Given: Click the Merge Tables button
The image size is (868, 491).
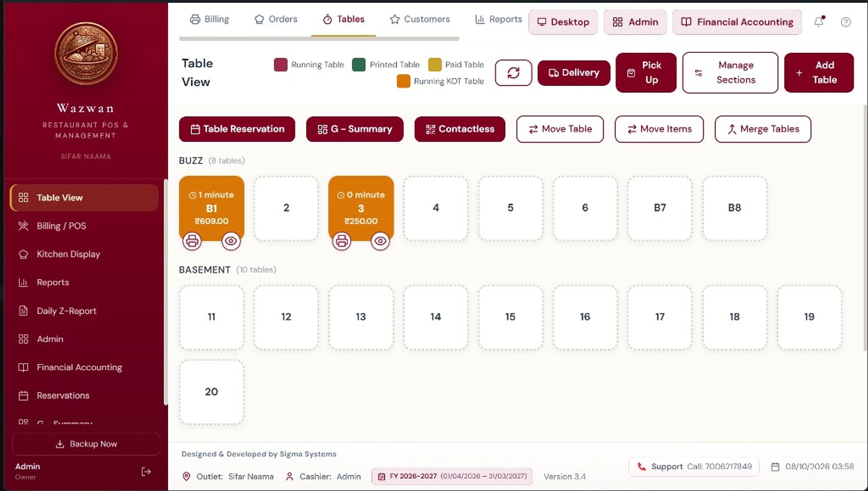Looking at the screenshot, I should 763,129.
